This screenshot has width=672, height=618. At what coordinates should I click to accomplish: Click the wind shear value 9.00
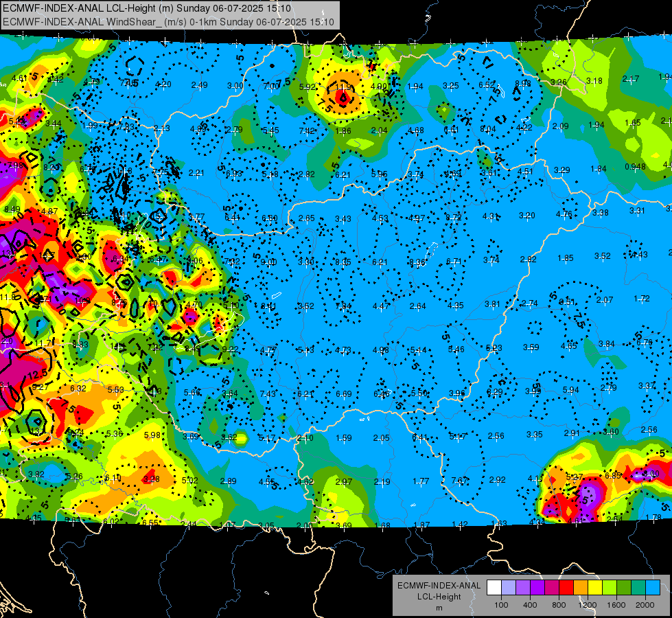click(x=268, y=262)
